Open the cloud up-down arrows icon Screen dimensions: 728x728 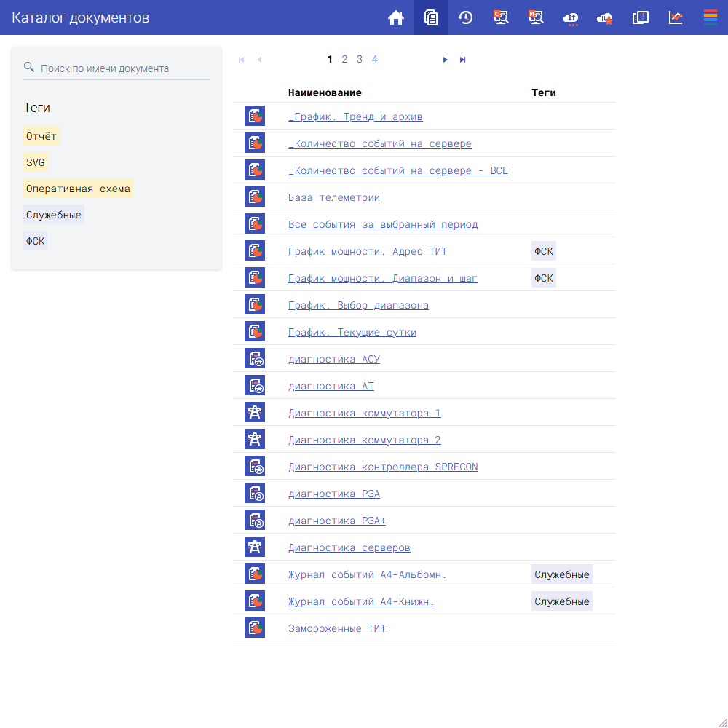(x=571, y=17)
